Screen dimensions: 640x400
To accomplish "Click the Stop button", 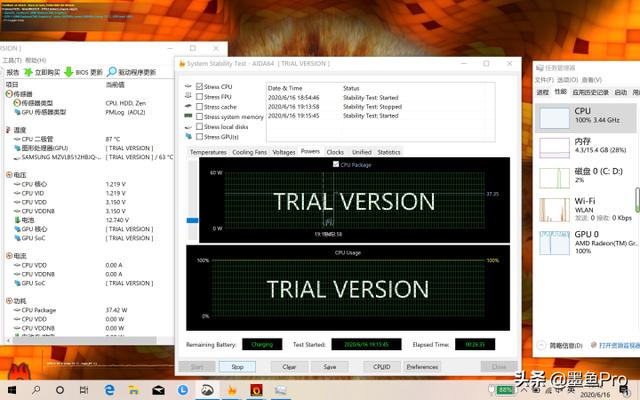I will point(238,367).
